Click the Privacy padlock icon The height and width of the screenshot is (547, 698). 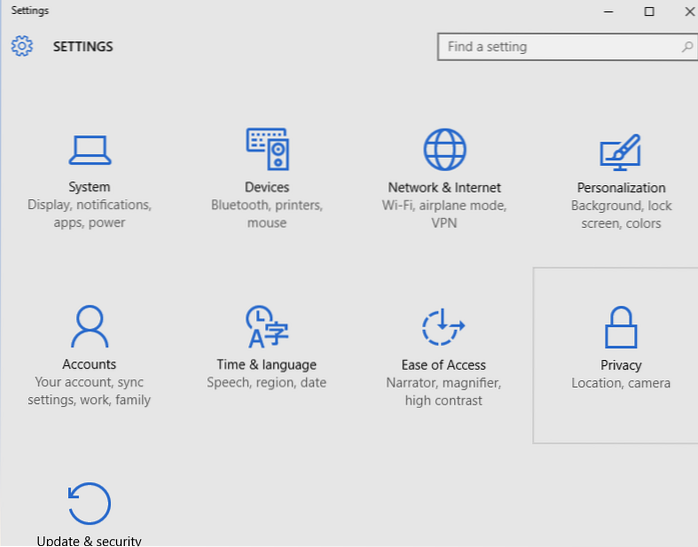[621, 327]
